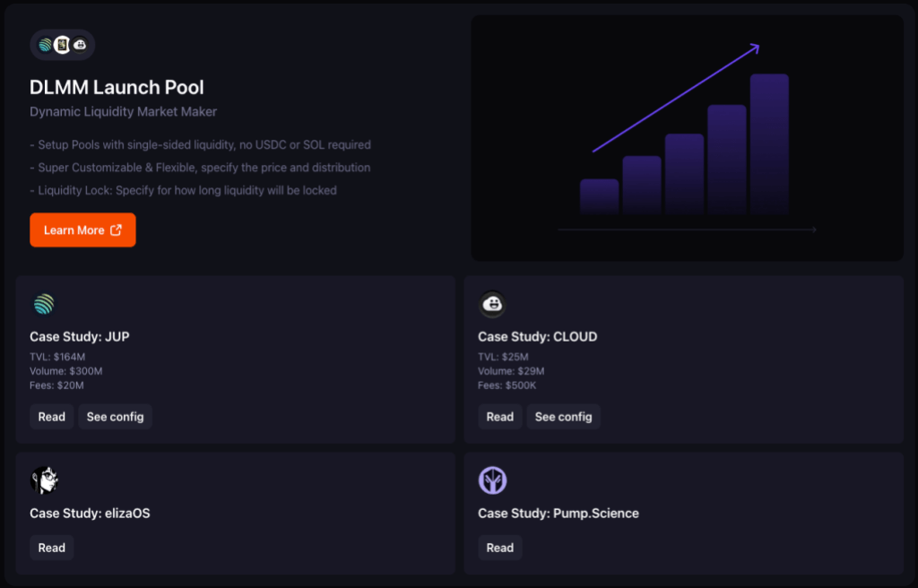918x588 pixels.
Task: Open Read for the CLOUD case study
Action: pyautogui.click(x=500, y=417)
